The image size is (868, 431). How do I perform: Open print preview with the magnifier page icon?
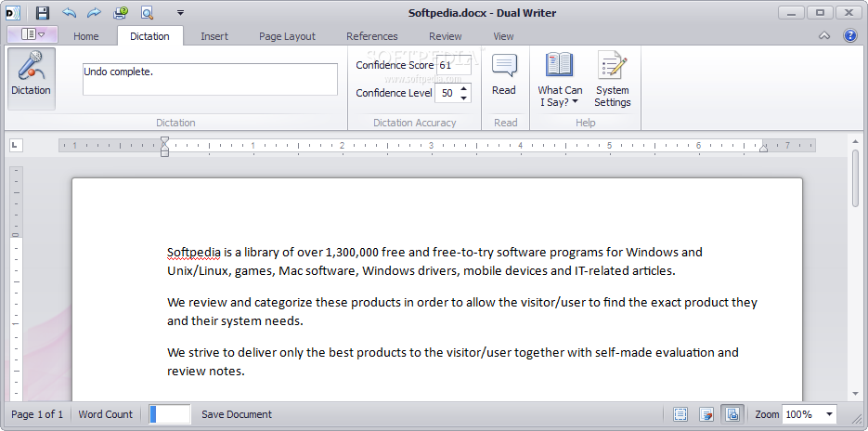point(147,13)
